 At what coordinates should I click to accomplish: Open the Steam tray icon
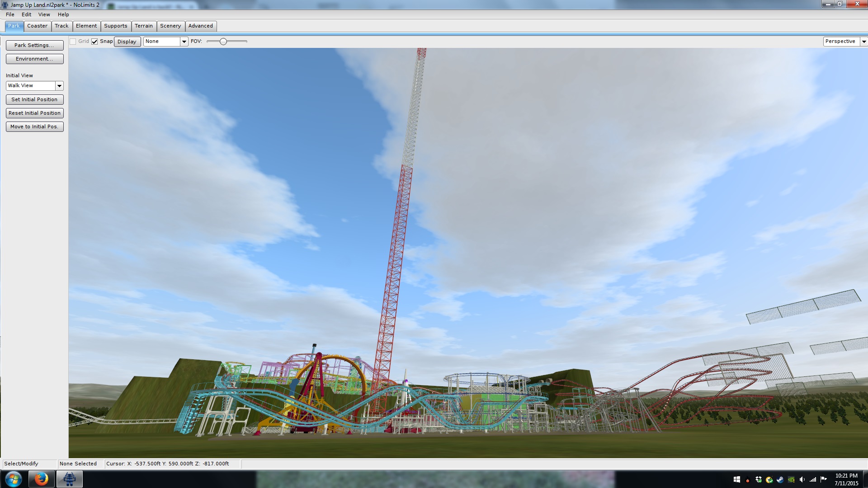pos(780,480)
